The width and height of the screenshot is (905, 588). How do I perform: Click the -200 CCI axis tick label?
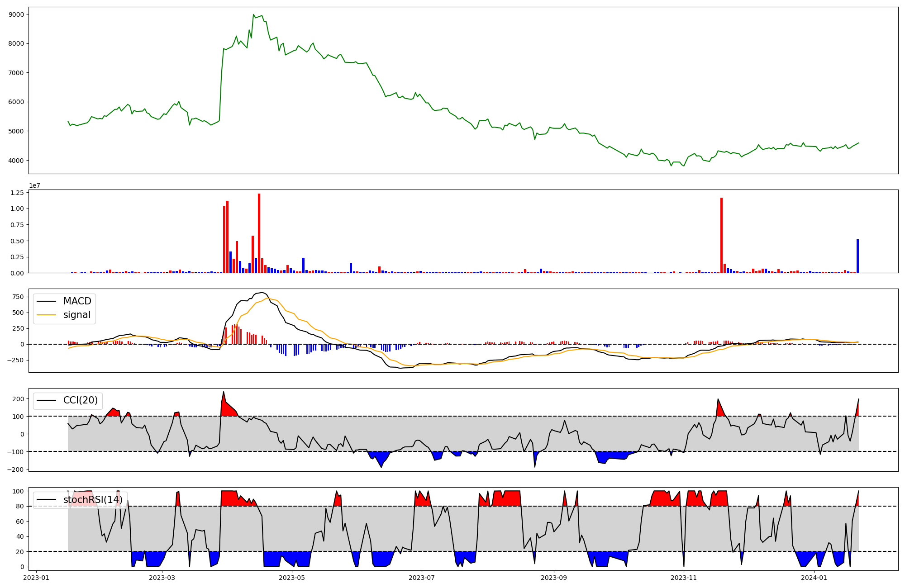[15, 469]
